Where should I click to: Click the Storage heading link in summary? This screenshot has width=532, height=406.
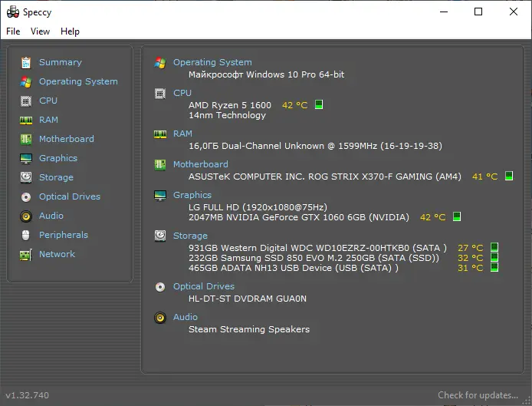(x=190, y=236)
